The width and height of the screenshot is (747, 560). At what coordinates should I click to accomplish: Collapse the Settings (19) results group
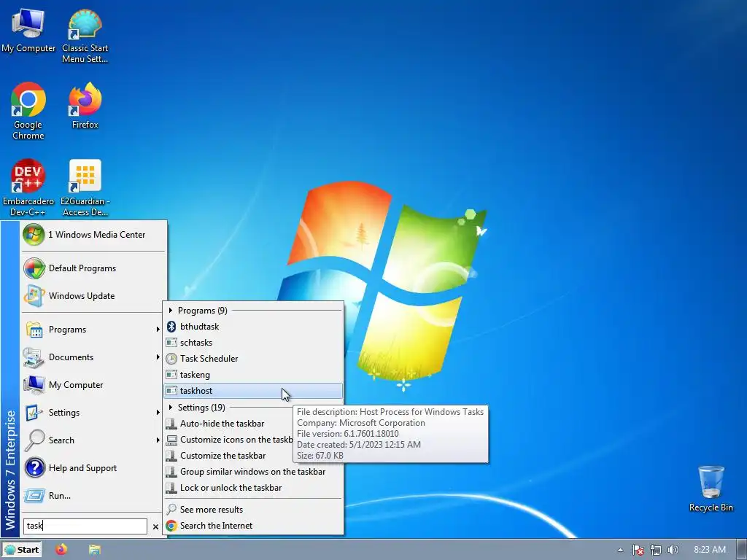click(171, 408)
